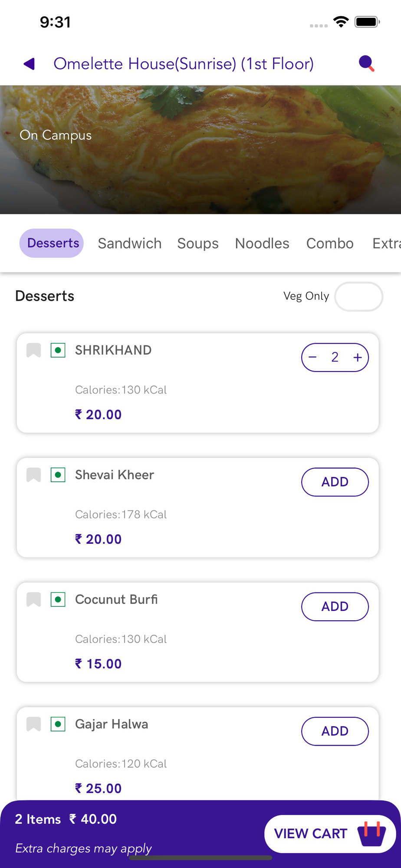This screenshot has width=401, height=868.
Task: Switch to the Soups category tab
Action: [x=197, y=243]
